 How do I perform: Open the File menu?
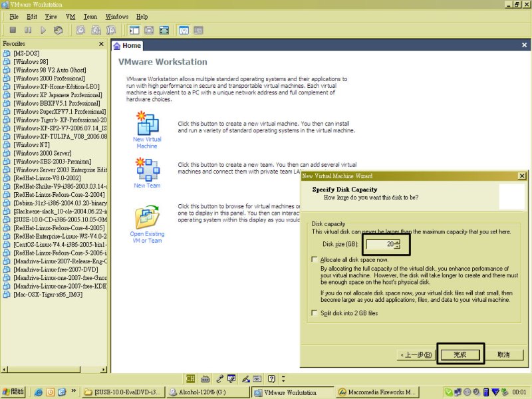[x=14, y=17]
